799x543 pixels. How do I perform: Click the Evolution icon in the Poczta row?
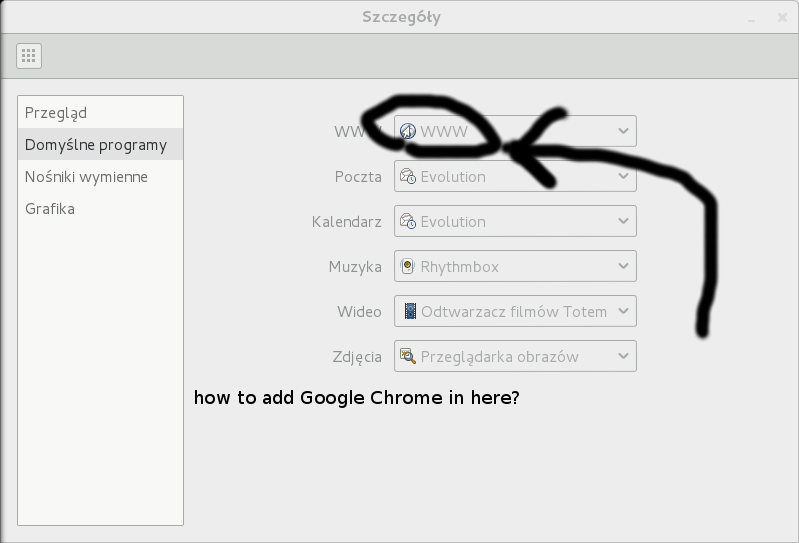[408, 177]
